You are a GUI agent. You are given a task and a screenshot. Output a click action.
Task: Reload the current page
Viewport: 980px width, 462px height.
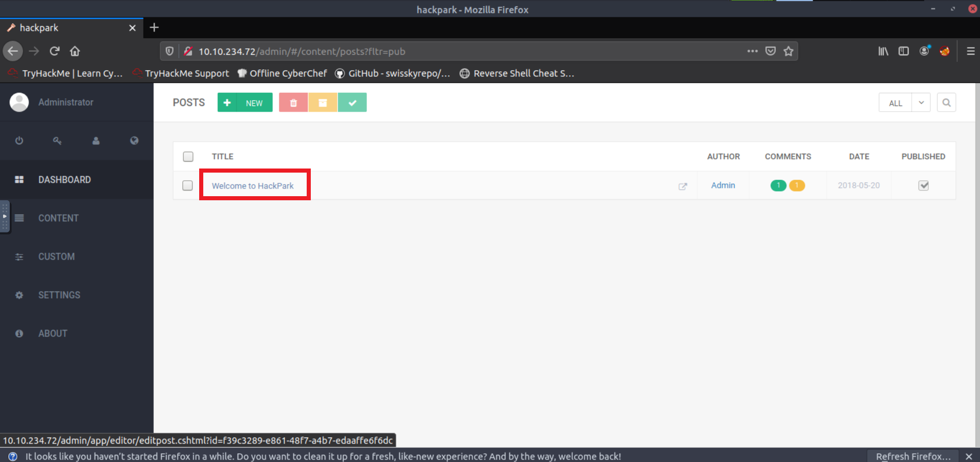[x=55, y=51]
